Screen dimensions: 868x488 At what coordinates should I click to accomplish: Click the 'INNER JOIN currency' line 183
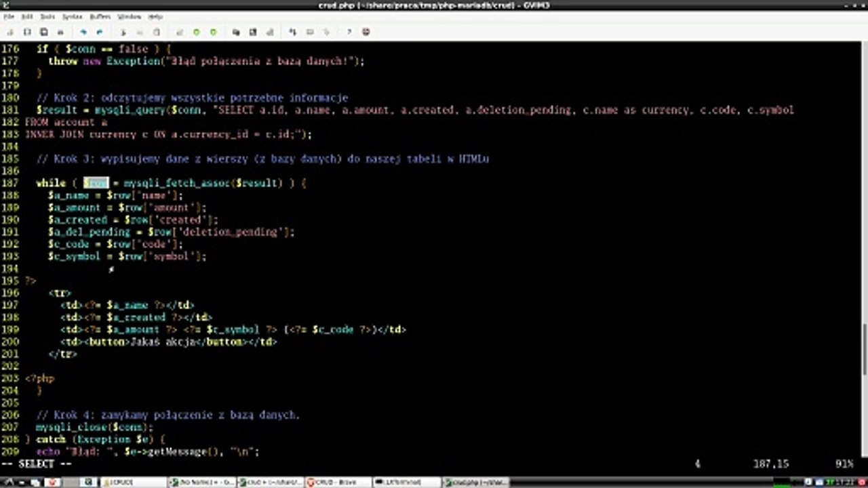[x=168, y=134]
